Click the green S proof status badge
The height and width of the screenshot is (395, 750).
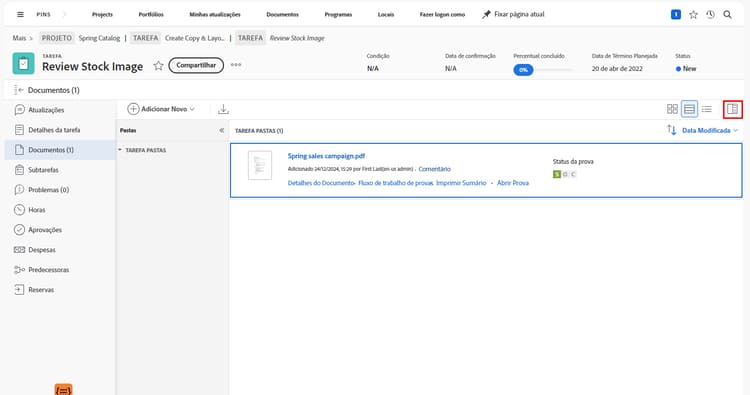(556, 174)
